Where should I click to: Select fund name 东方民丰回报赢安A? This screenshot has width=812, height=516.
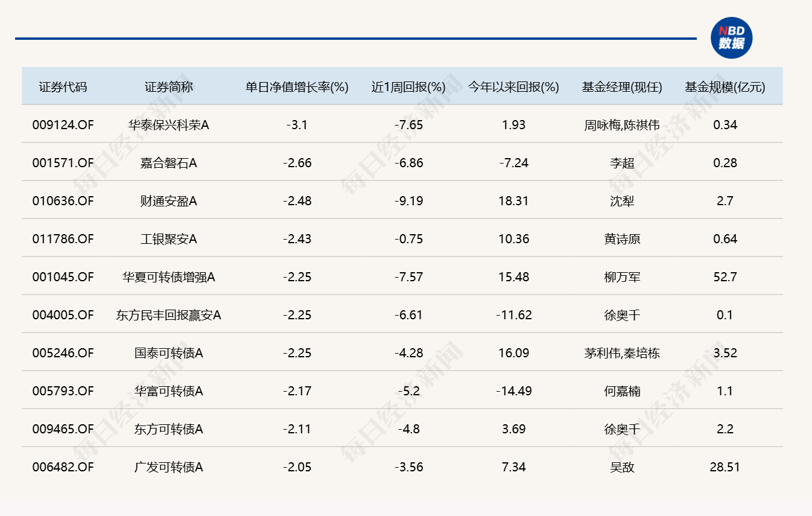pyautogui.click(x=169, y=315)
